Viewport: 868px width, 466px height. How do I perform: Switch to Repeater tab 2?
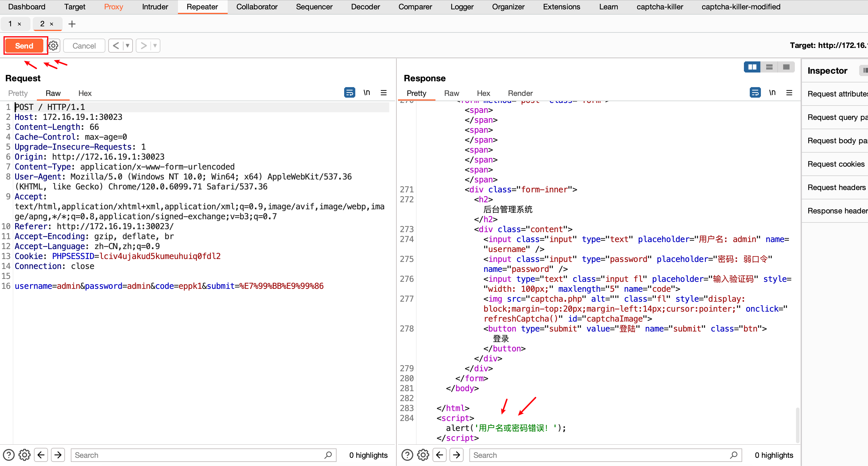pos(42,24)
